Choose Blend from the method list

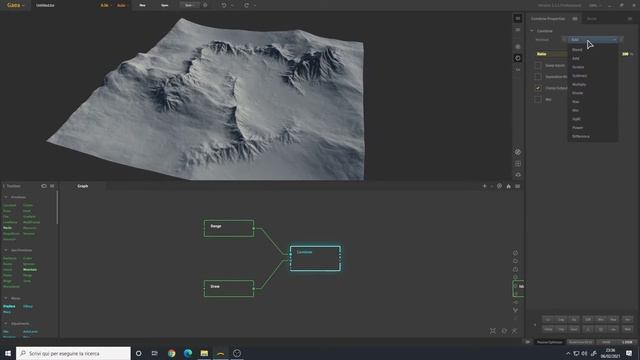pos(577,50)
